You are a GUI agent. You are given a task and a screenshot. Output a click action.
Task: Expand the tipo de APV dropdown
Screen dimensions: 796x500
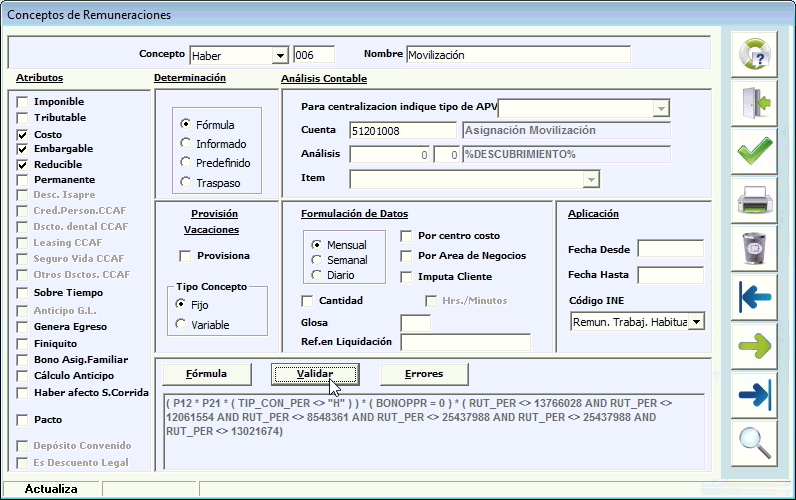click(661, 108)
